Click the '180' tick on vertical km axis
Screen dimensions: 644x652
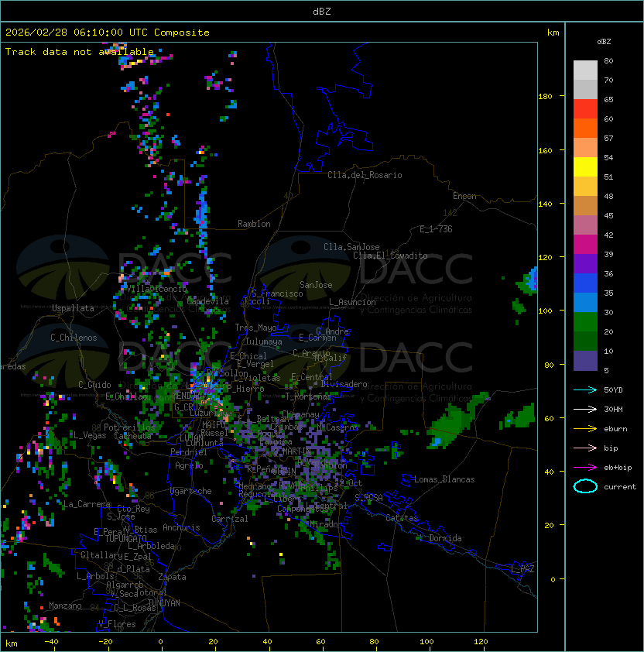[x=545, y=97]
